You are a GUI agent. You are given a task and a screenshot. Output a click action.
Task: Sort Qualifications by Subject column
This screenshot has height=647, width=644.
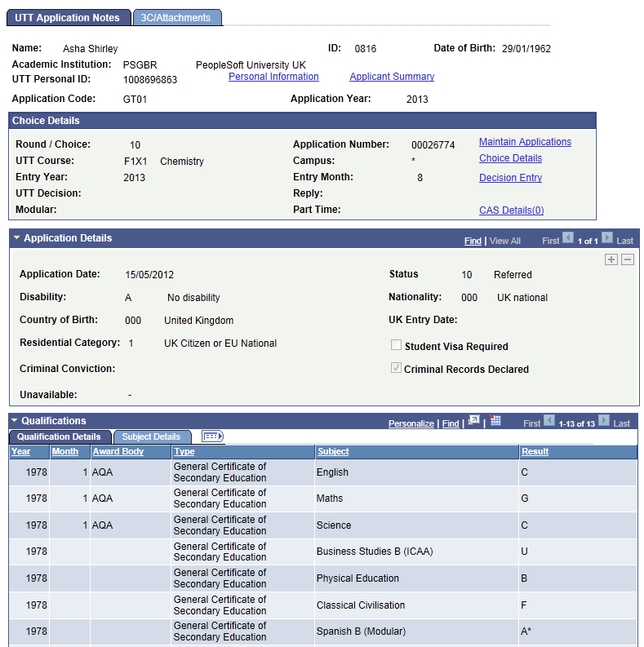[333, 451]
